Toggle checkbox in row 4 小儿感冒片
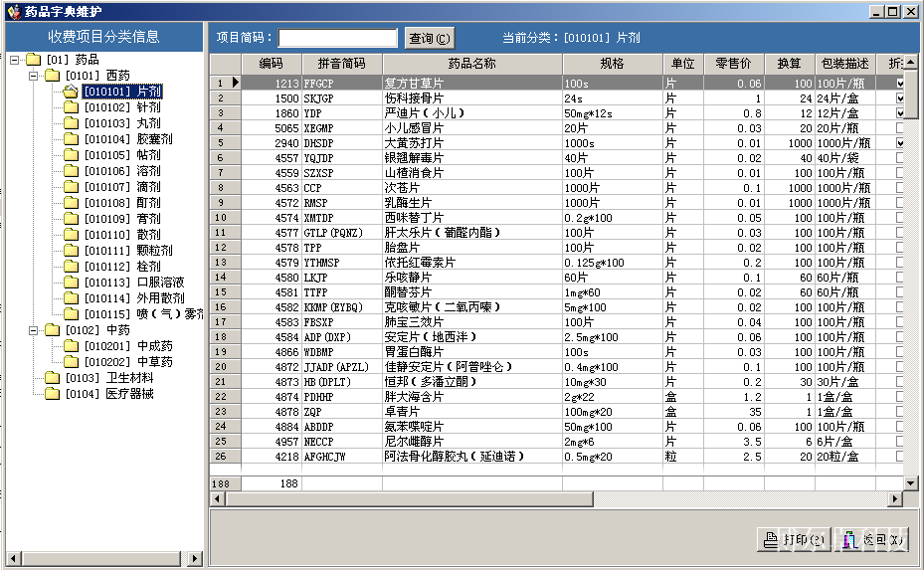Viewport: 924px width, 570px height. (x=900, y=128)
